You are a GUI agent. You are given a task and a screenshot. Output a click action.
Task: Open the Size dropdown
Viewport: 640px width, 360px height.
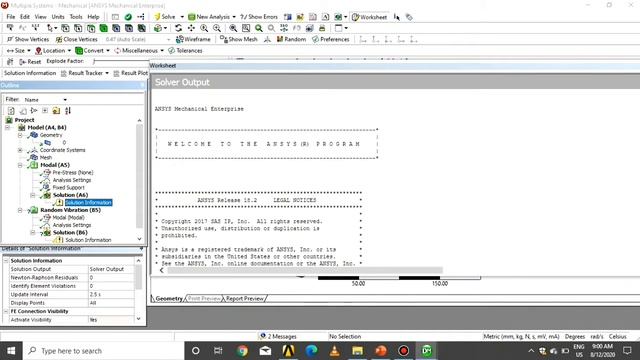coord(18,51)
